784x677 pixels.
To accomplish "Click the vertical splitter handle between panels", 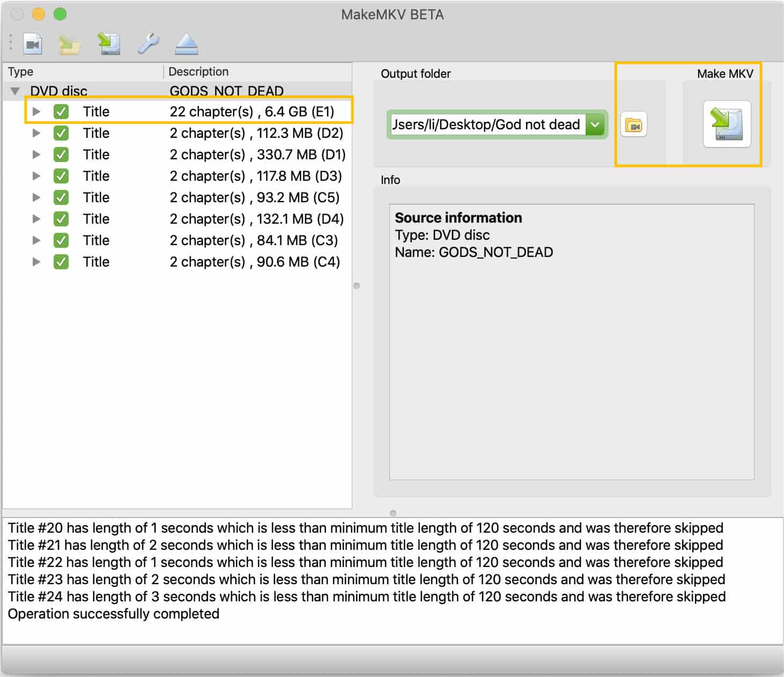I will pyautogui.click(x=357, y=286).
